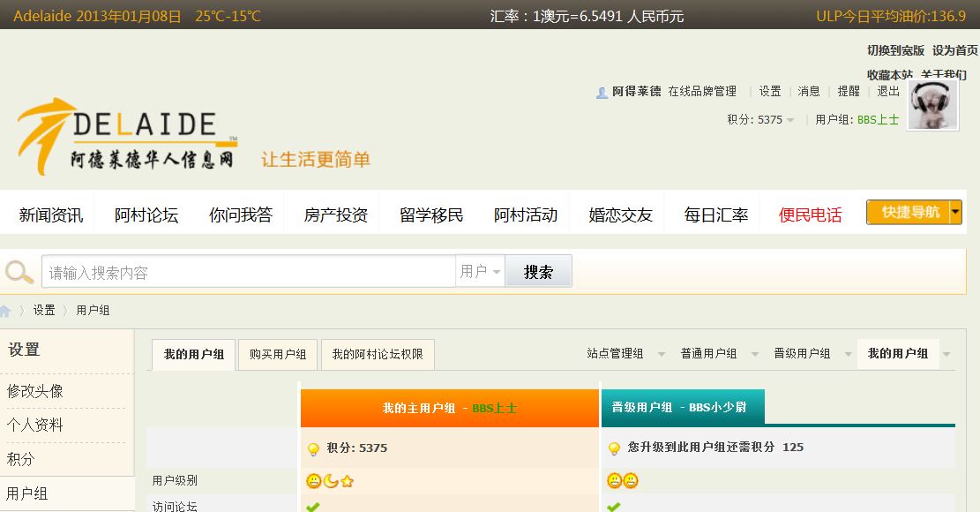Click the magnifying glass search icon

pos(19,272)
